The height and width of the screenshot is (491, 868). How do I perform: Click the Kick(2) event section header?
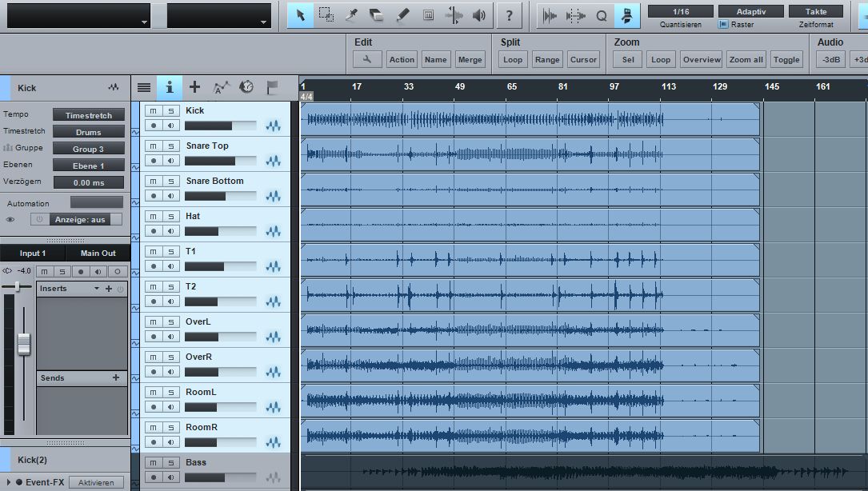pos(66,460)
